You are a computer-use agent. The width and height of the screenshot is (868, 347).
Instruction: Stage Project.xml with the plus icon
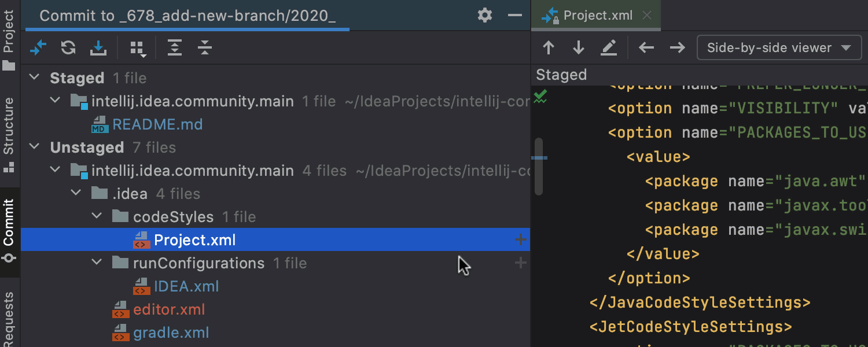click(520, 239)
